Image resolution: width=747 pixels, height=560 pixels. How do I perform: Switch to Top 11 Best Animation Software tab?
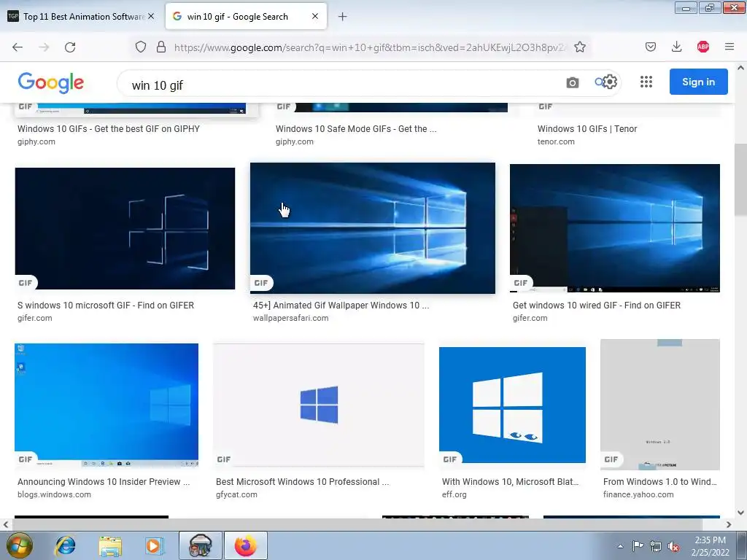pos(81,16)
